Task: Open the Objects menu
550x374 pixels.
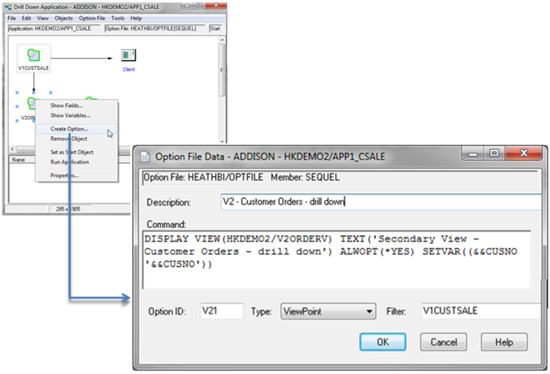Action: [x=63, y=18]
